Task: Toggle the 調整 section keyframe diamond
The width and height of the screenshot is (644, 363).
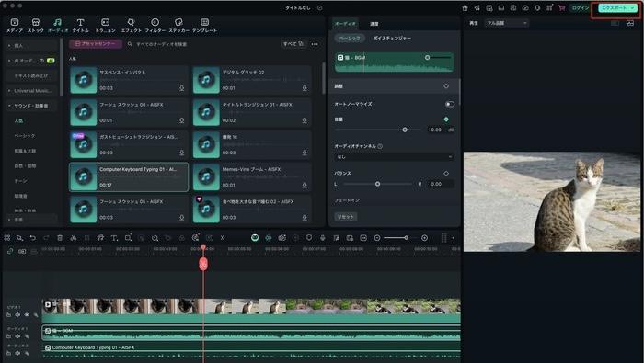Action: point(446,86)
